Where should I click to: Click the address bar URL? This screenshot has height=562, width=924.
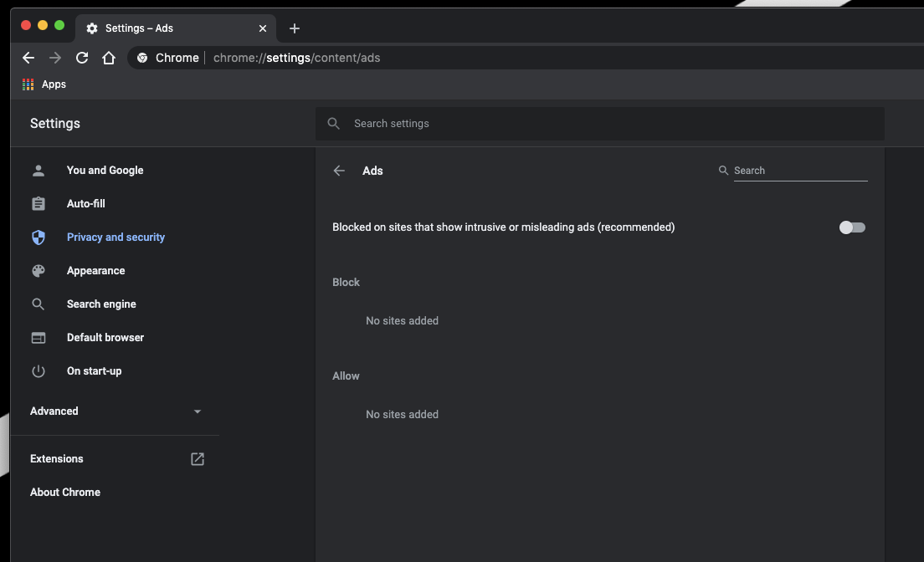296,58
